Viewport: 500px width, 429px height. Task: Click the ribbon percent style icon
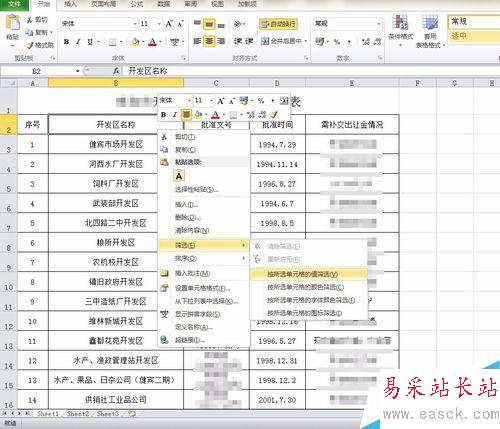337,42
